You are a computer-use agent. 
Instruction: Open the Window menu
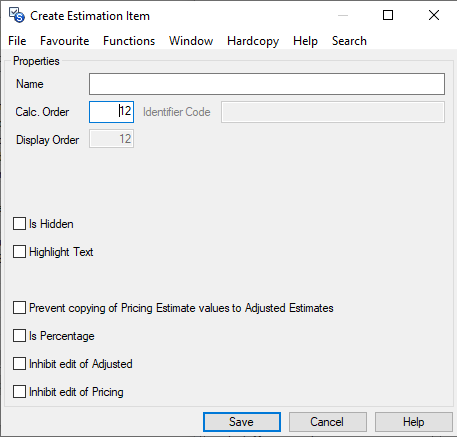tap(191, 41)
